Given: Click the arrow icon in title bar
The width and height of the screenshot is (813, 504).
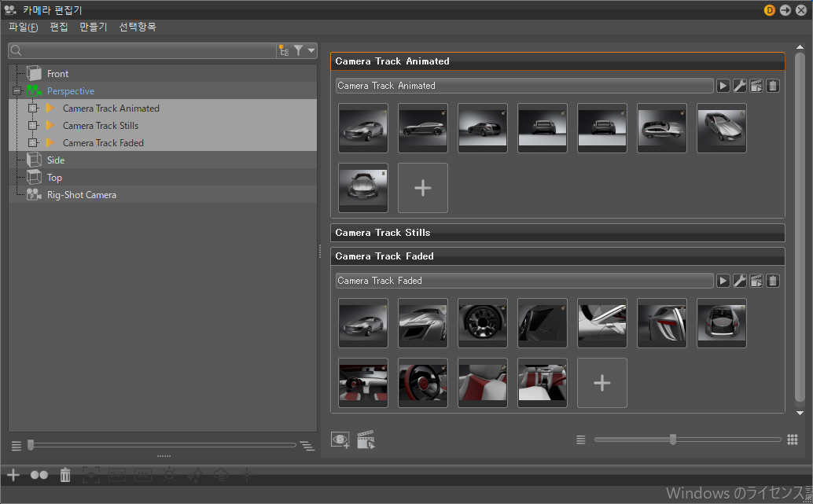Looking at the screenshot, I should [x=785, y=10].
